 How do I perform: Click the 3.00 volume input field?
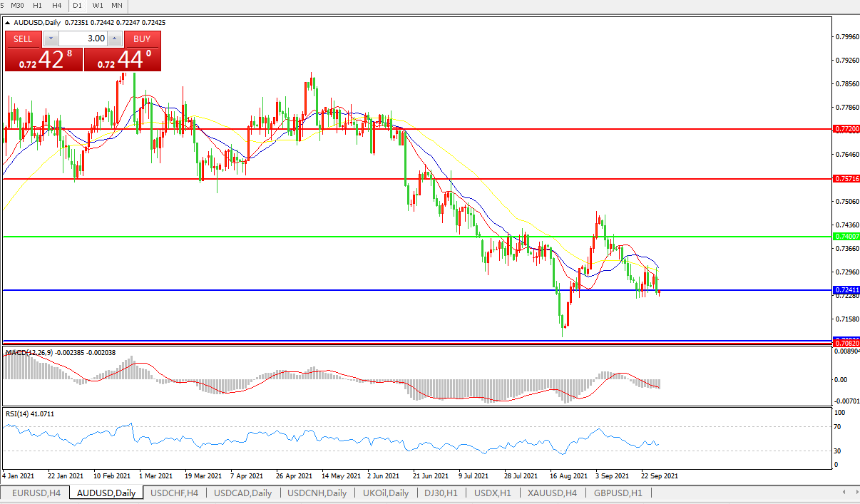82,38
